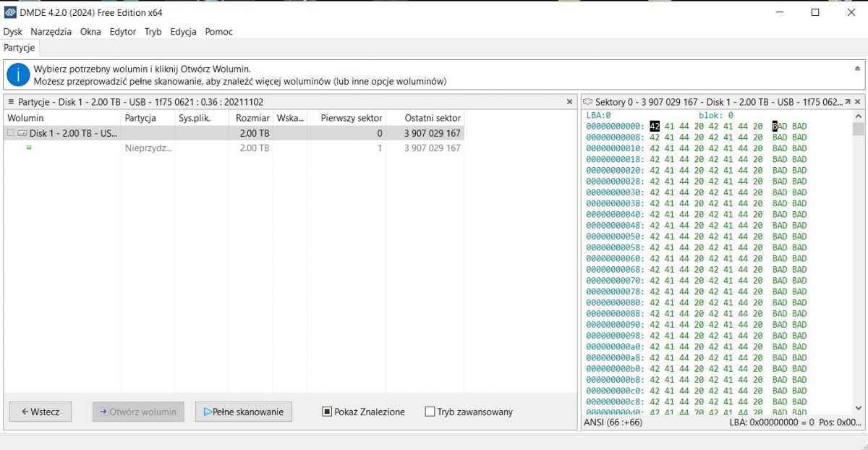Pop out the Sektory panel with arrow icon
This screenshot has height=450, width=868.
point(848,102)
